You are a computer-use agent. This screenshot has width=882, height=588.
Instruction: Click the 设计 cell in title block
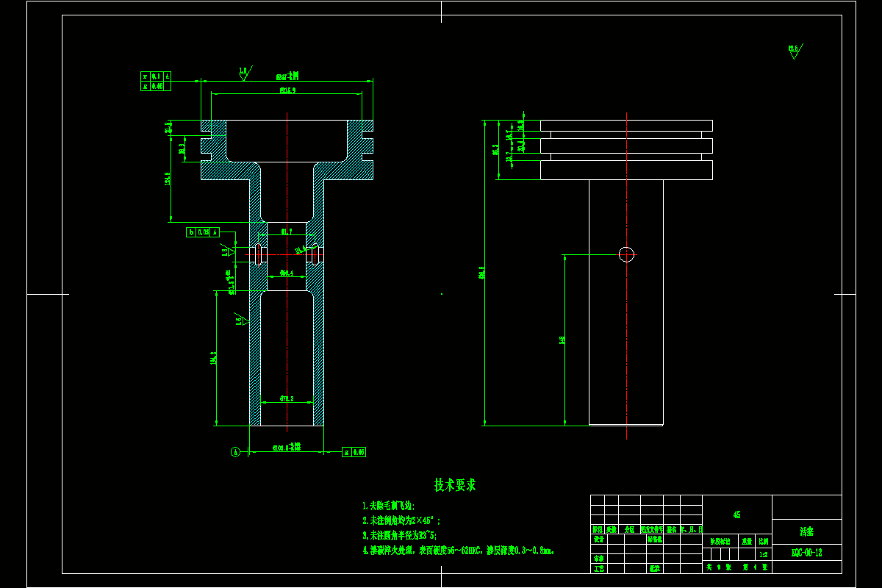click(598, 539)
